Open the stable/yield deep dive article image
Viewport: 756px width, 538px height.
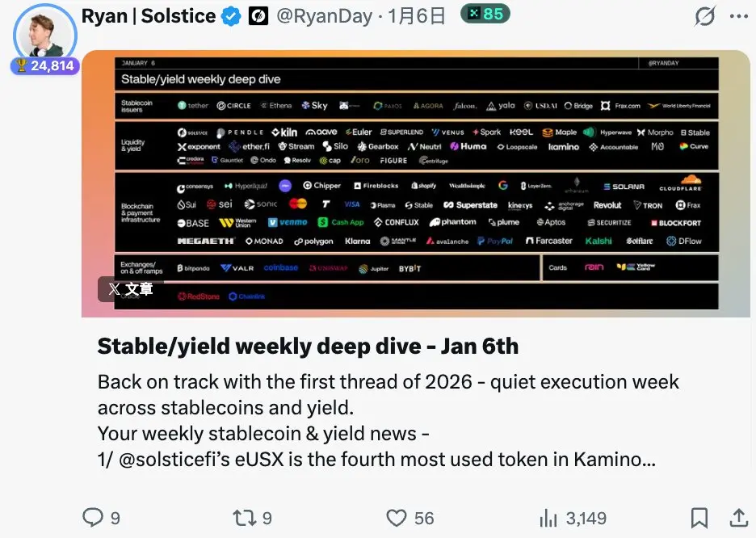click(x=416, y=183)
